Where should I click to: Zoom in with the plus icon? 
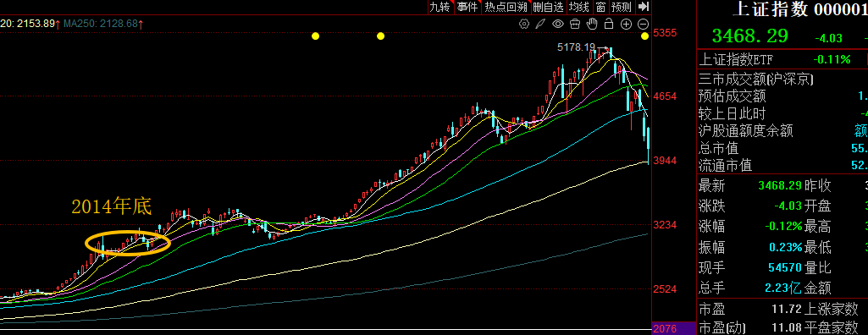[x=626, y=24]
